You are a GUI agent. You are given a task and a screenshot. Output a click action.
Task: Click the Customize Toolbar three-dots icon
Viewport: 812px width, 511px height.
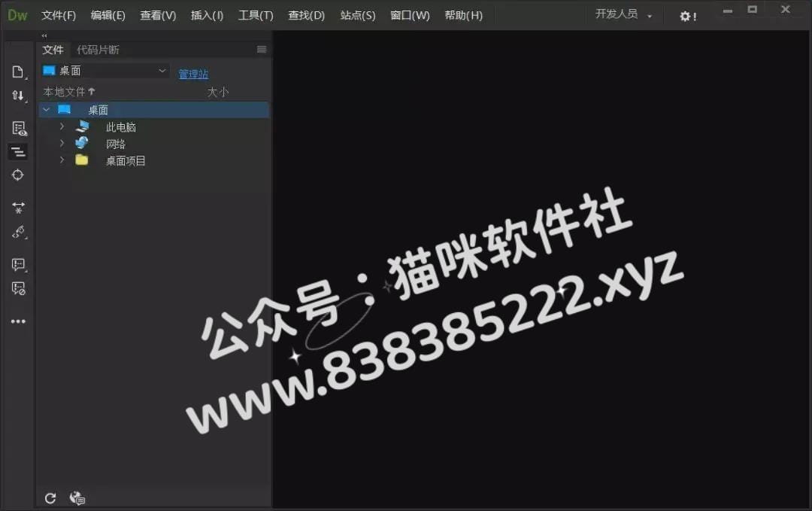click(18, 321)
